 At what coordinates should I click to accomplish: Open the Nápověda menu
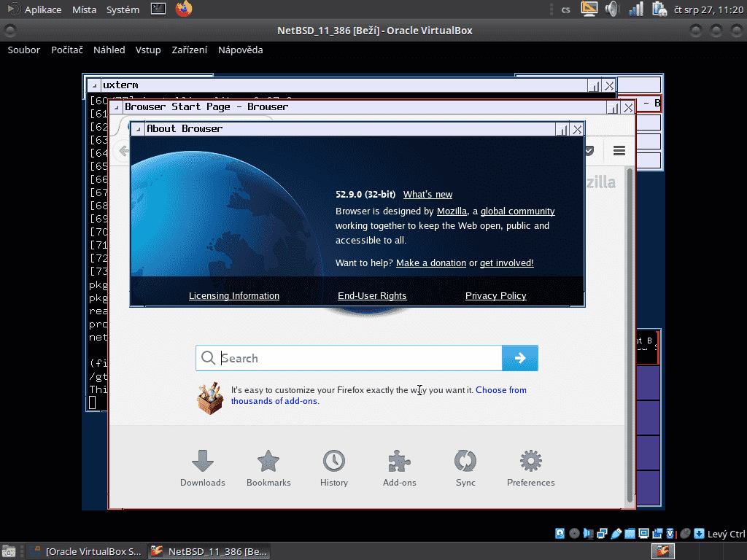click(241, 50)
